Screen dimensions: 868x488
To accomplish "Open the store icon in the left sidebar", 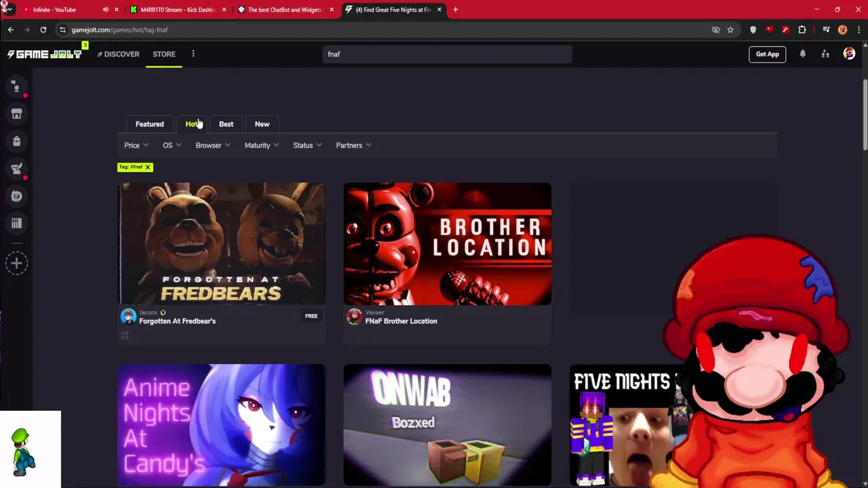I will point(16,114).
